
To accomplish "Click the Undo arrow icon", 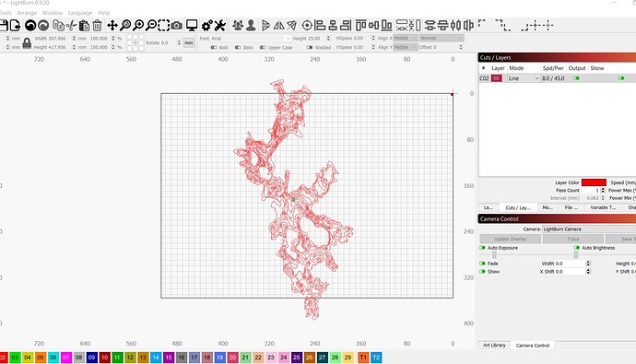I will pos(30,26).
